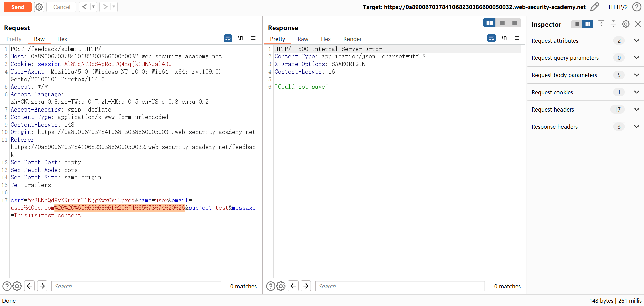Open Inspector settings gear icon
The image size is (644, 306).
(x=626, y=24)
